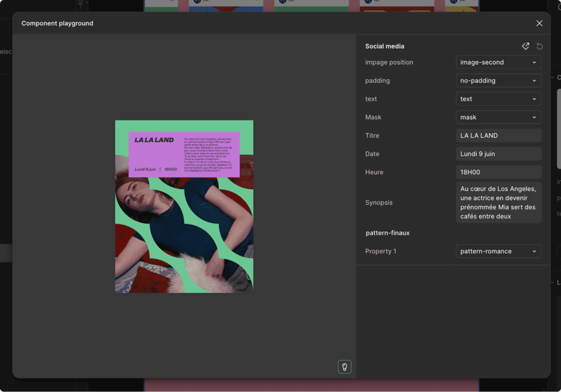Click the Titre field containing LA LA LAND
The width and height of the screenshot is (561, 392).
[499, 136]
